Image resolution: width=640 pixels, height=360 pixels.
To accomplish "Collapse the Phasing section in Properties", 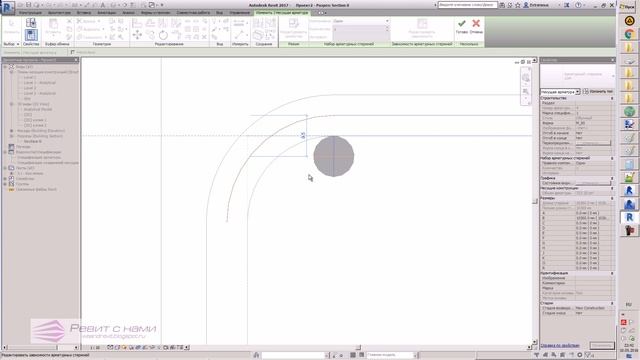I will click(612, 303).
